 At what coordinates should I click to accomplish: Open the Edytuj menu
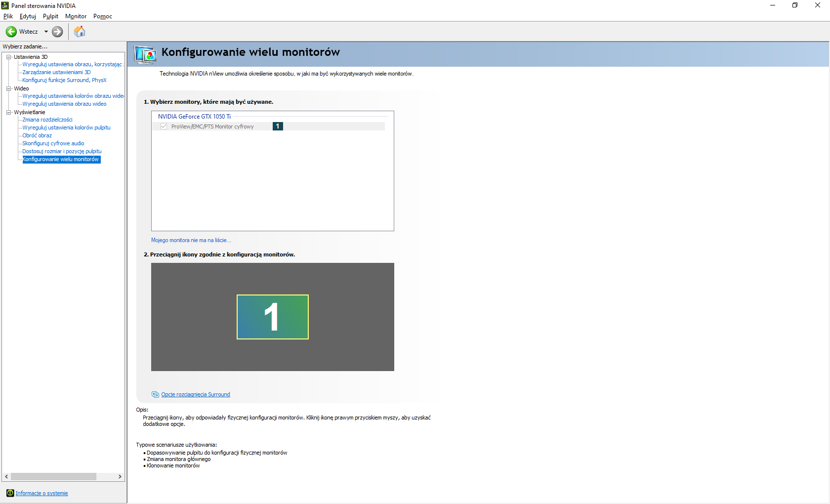click(x=28, y=16)
